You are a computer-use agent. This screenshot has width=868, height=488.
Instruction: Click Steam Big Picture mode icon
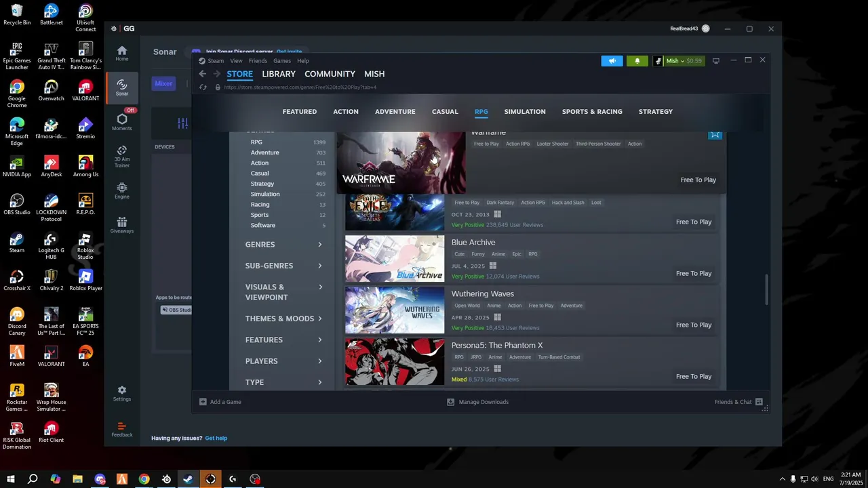coord(715,61)
